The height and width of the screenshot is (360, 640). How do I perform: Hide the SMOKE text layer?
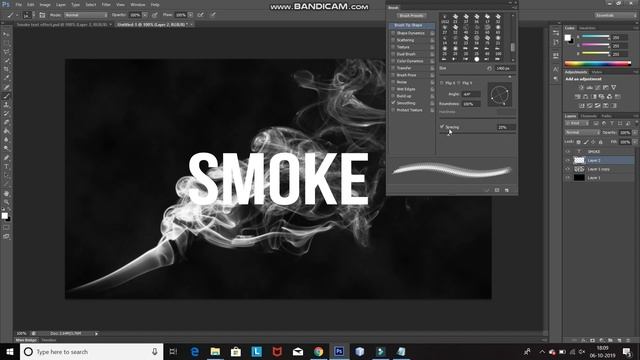(568, 151)
